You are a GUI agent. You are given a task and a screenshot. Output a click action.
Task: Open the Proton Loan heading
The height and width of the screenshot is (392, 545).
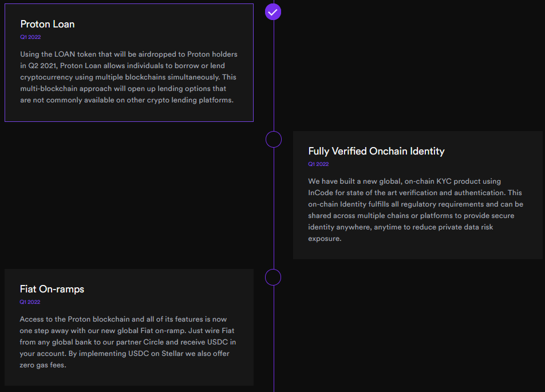tap(48, 24)
